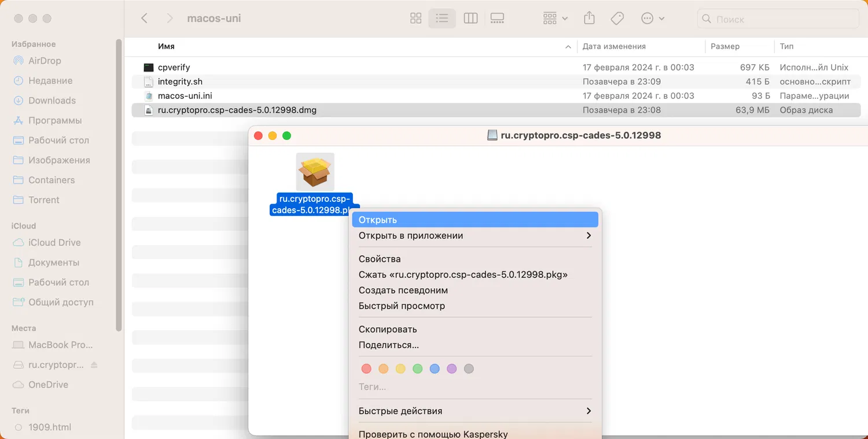The width and height of the screenshot is (868, 439).
Task: Open Программы in the sidebar
Action: tap(55, 120)
